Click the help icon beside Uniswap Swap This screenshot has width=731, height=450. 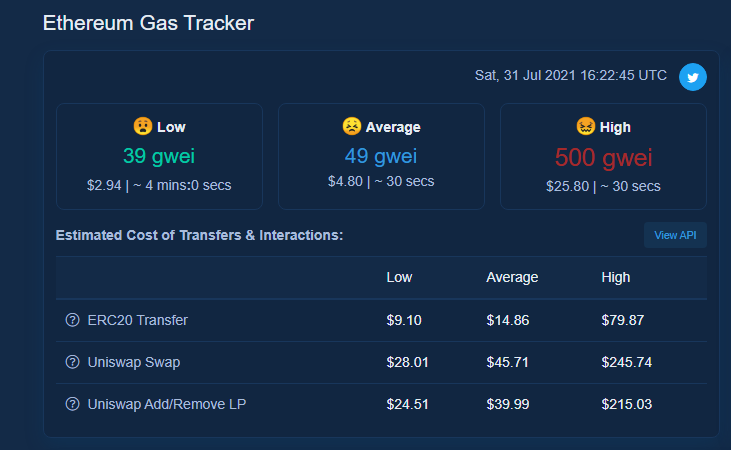tap(72, 362)
